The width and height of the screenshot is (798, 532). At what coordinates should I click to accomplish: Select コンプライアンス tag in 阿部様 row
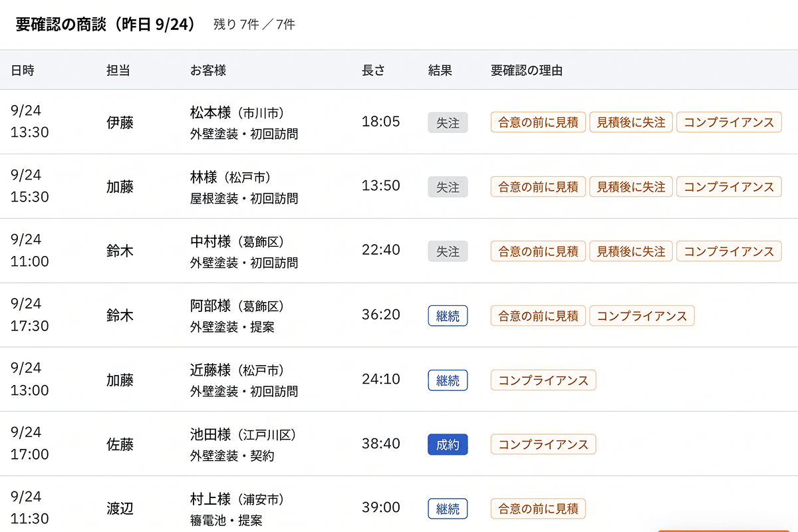click(642, 316)
